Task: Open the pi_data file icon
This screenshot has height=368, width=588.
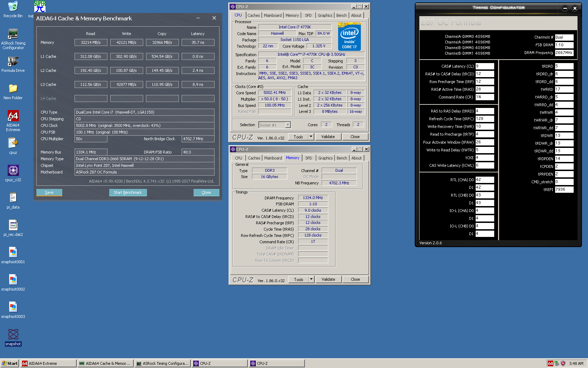Action: [x=13, y=201]
